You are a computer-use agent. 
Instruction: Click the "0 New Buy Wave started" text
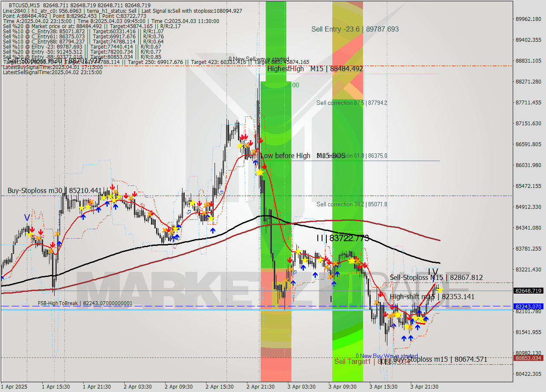click(x=386, y=355)
